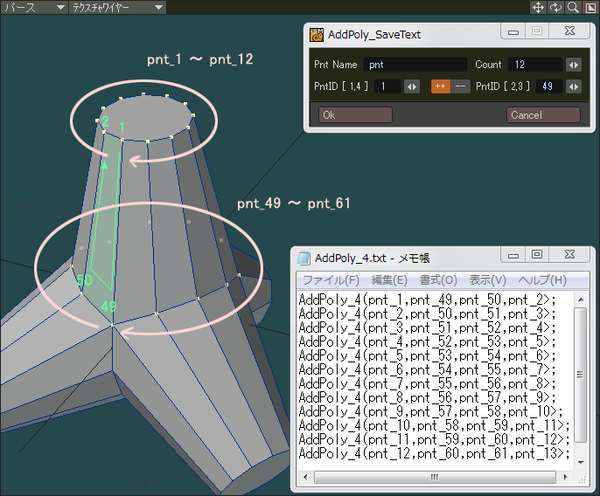Viewport: 600px width, 496px height.
Task: Close the AddPoly_SaveText dialog
Action: 570,31
